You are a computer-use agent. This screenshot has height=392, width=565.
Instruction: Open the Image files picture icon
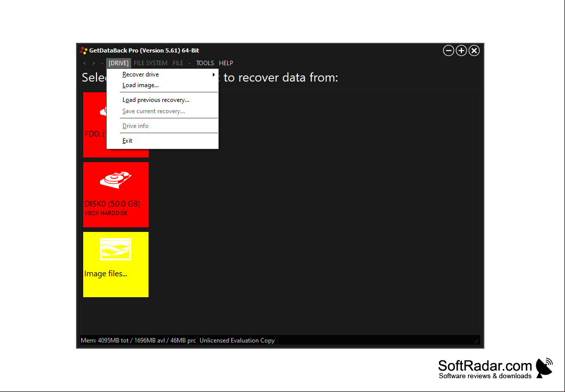(116, 249)
